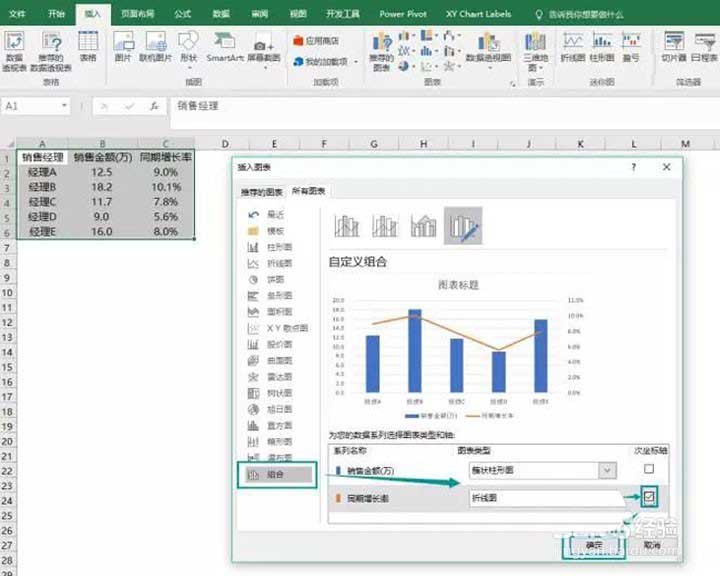Screen dimensions: 720x576
Task: Select the custom combination subtype icon
Action: [x=463, y=226]
